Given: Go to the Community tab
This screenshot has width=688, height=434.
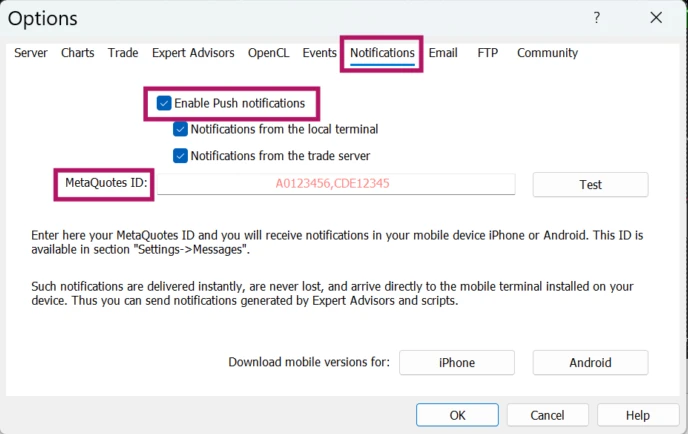Looking at the screenshot, I should tap(547, 53).
